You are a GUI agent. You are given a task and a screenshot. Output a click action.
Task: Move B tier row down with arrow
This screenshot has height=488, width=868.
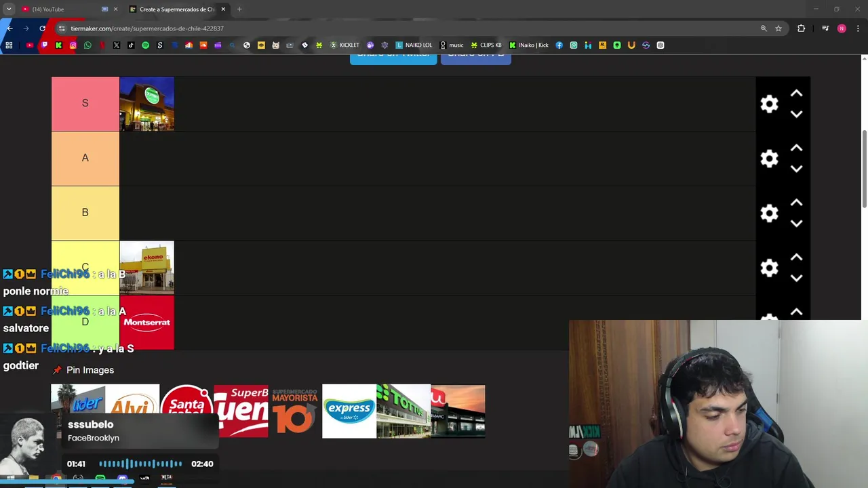click(796, 224)
